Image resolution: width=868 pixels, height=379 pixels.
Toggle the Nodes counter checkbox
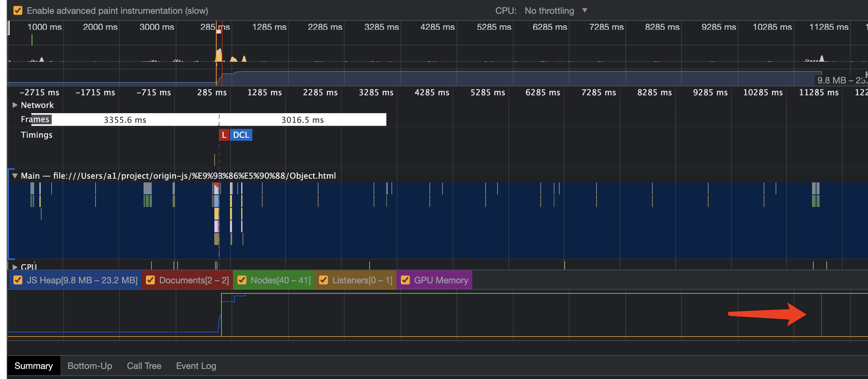[242, 280]
